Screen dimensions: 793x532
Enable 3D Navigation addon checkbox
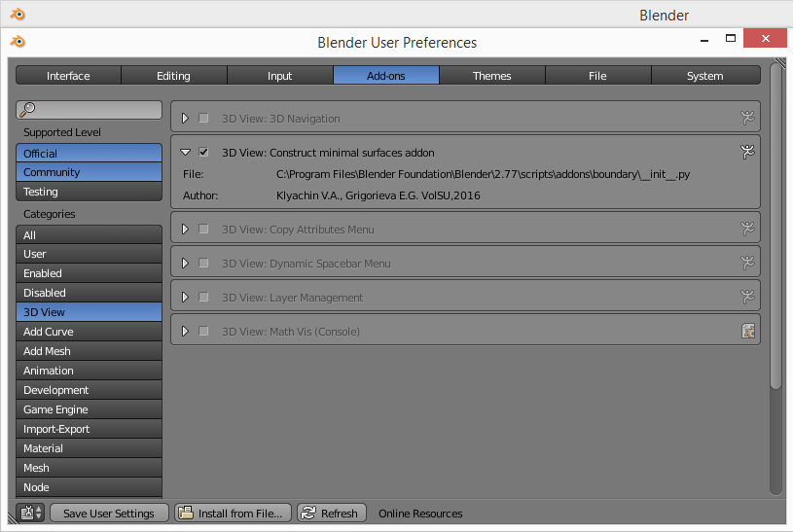tap(203, 118)
